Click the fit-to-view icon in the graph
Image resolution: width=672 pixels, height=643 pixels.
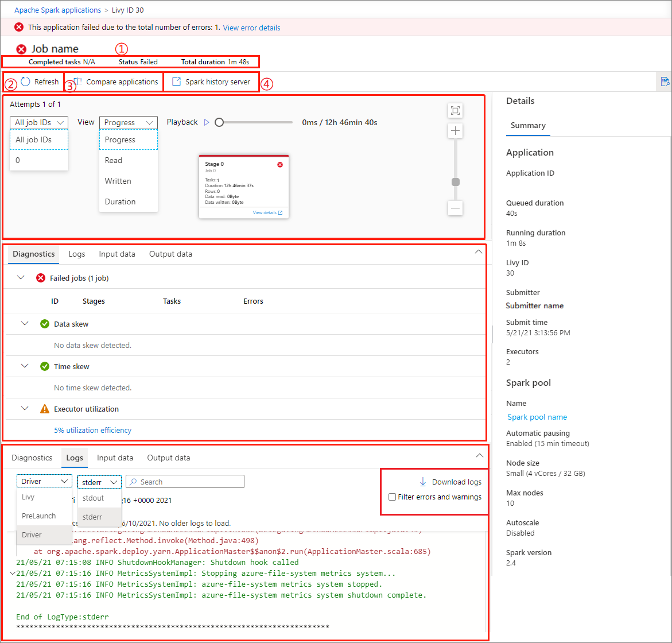pyautogui.click(x=455, y=110)
